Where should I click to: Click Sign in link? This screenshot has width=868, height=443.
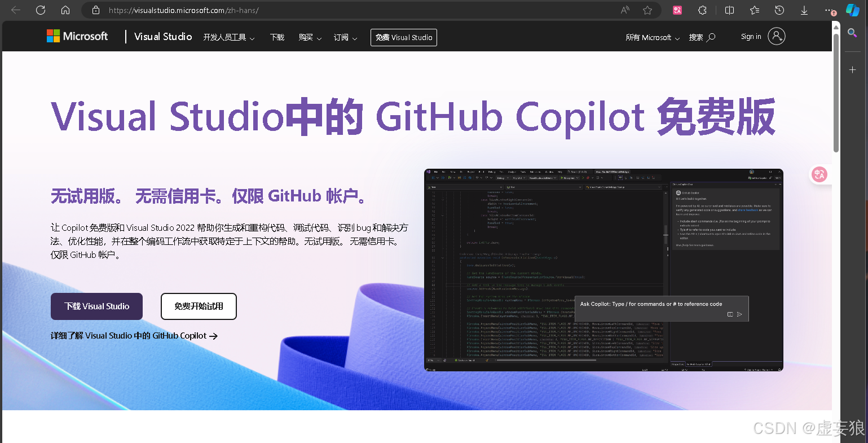tap(751, 37)
